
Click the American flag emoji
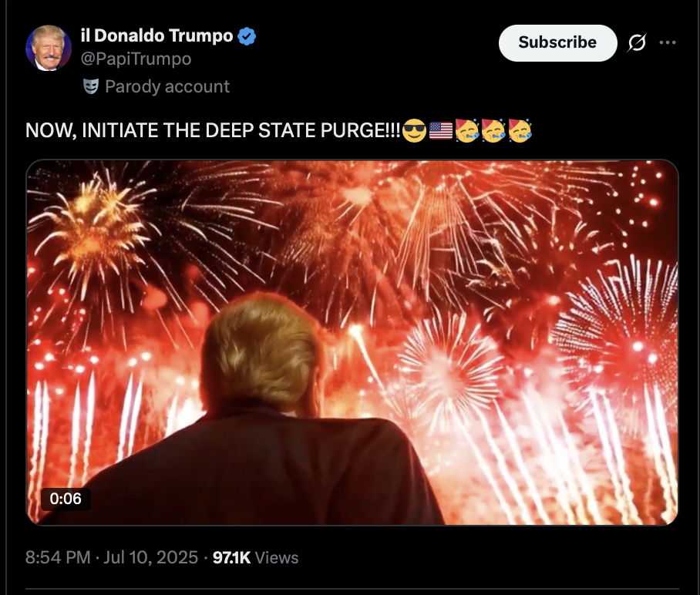pos(441,130)
